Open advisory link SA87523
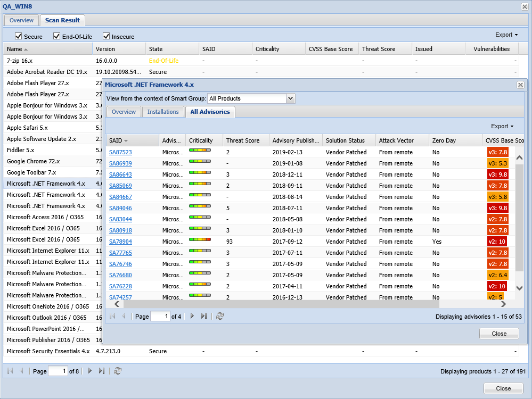This screenshot has width=532, height=399. click(x=120, y=152)
